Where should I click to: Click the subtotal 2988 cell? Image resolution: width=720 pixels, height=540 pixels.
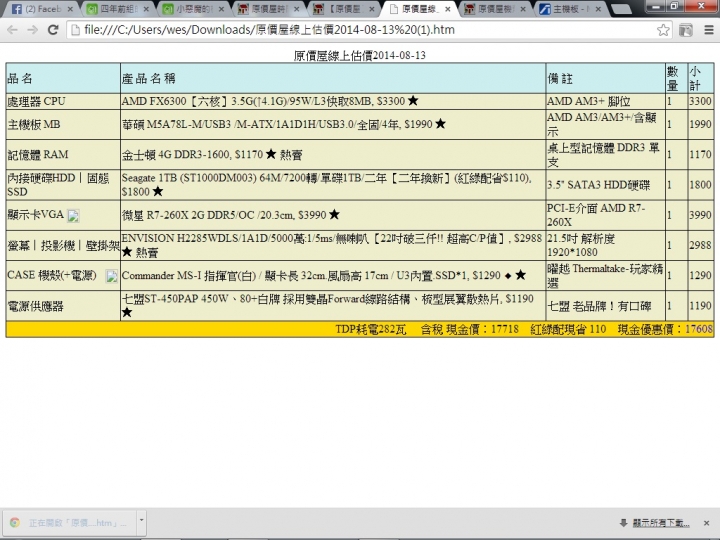click(x=701, y=246)
